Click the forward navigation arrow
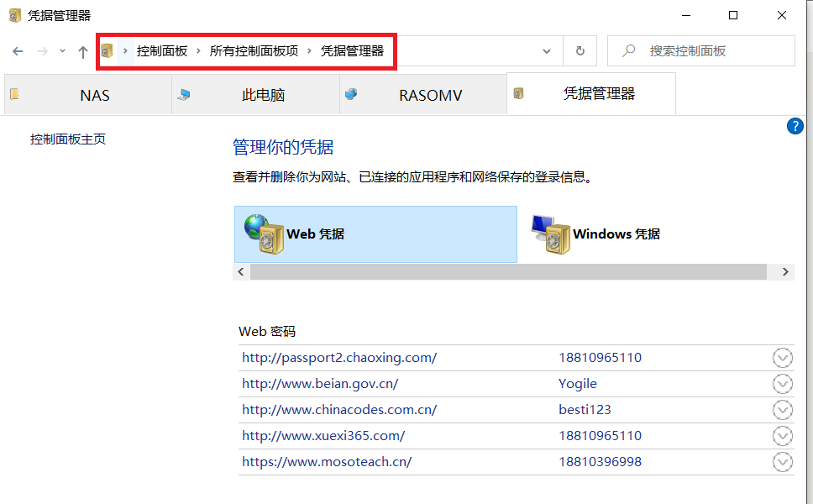The height and width of the screenshot is (504, 813). [x=43, y=50]
